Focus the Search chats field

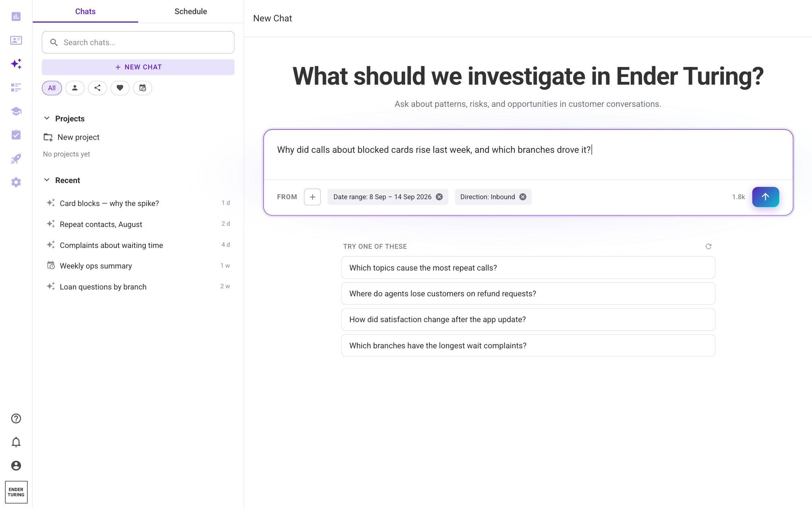pos(138,42)
